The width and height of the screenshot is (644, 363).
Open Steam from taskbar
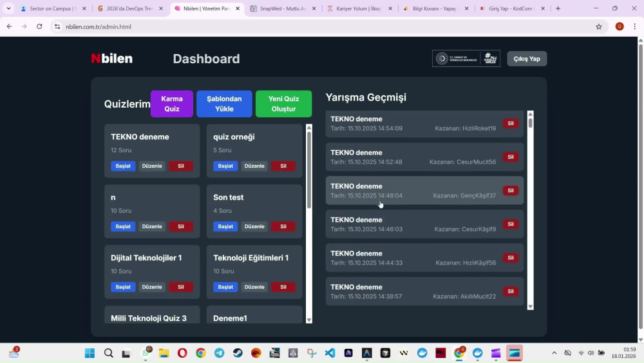(x=238, y=353)
